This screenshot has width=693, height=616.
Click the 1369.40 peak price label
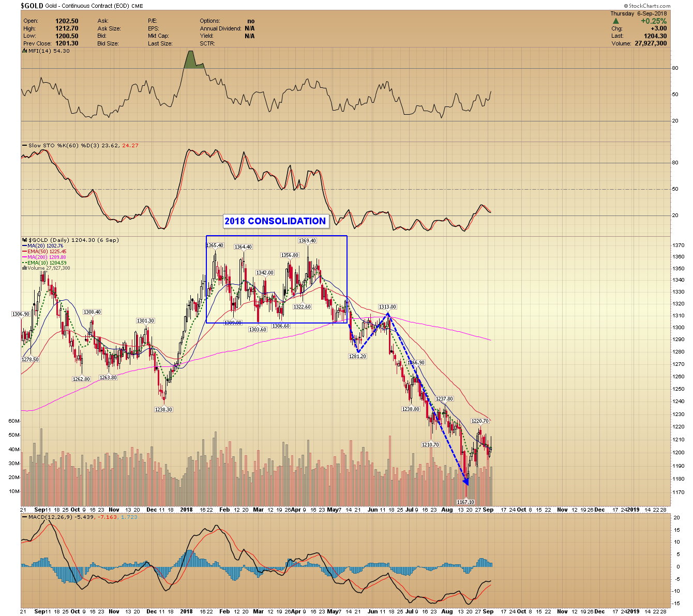click(x=307, y=241)
